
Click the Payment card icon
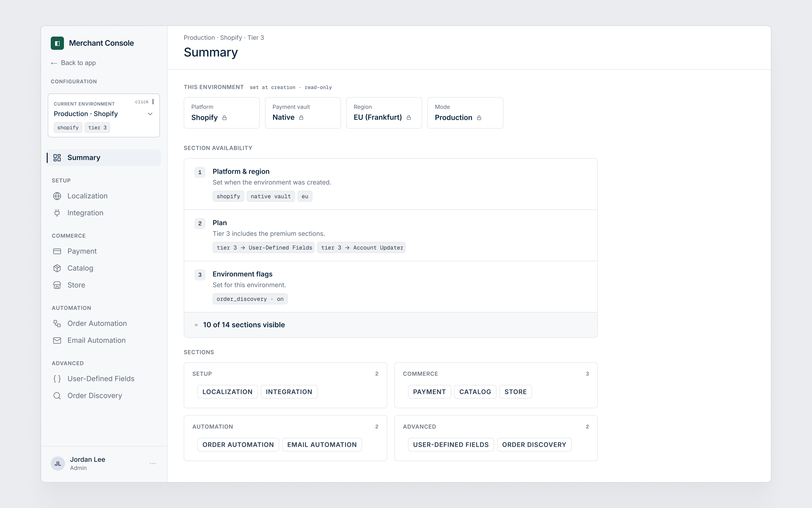tap(57, 251)
